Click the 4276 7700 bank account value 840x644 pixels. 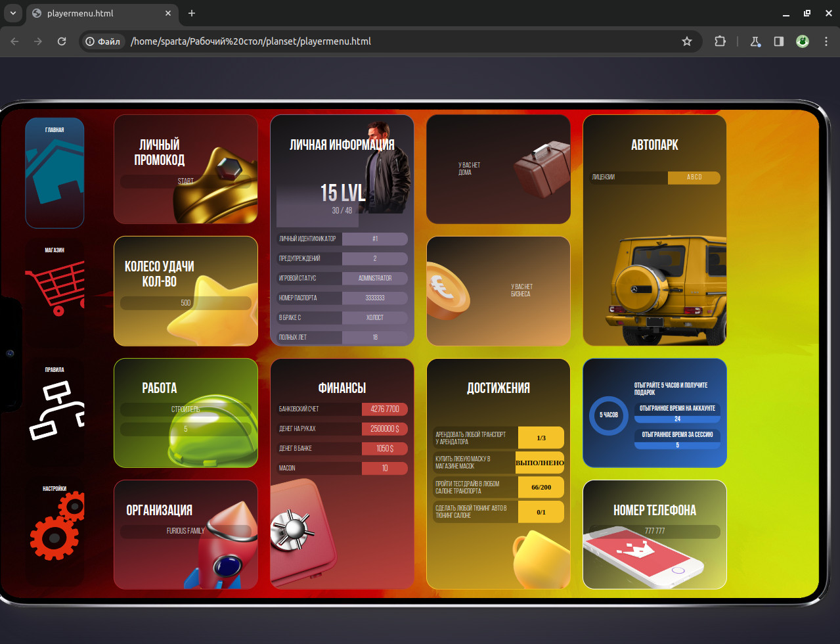point(385,409)
